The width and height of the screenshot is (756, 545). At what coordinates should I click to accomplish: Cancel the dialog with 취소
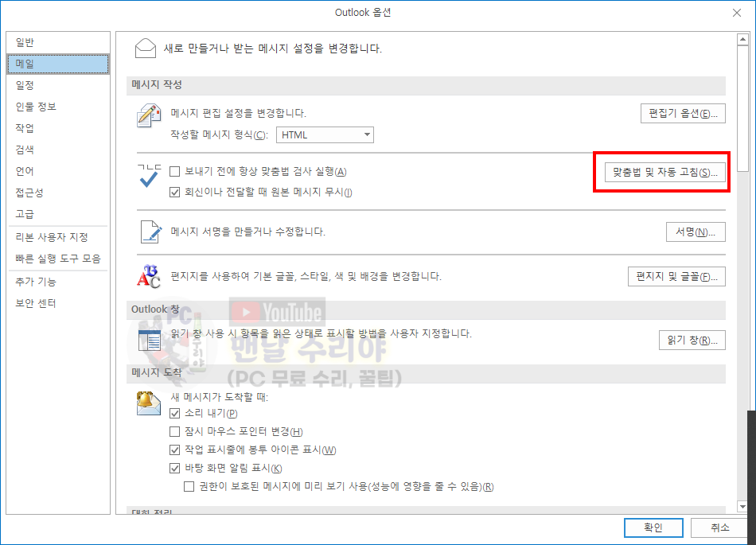click(720, 527)
